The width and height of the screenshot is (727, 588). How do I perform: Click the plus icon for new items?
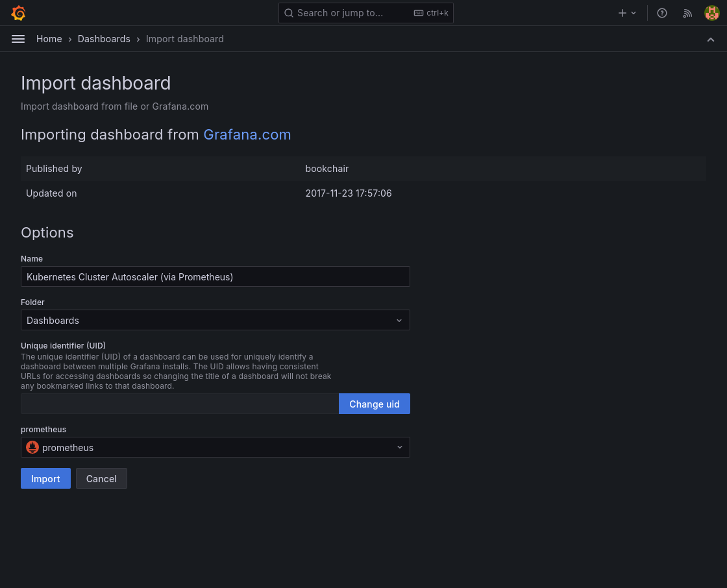click(622, 13)
